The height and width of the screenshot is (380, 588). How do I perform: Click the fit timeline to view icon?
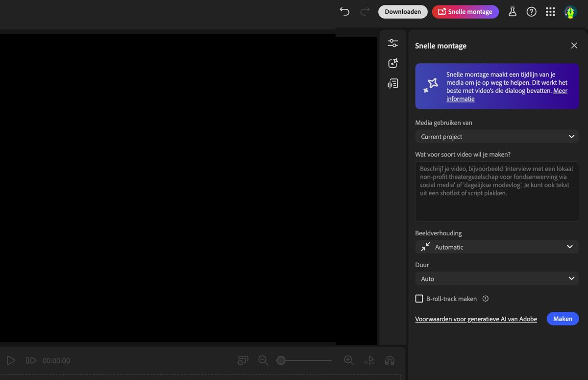coord(243,360)
